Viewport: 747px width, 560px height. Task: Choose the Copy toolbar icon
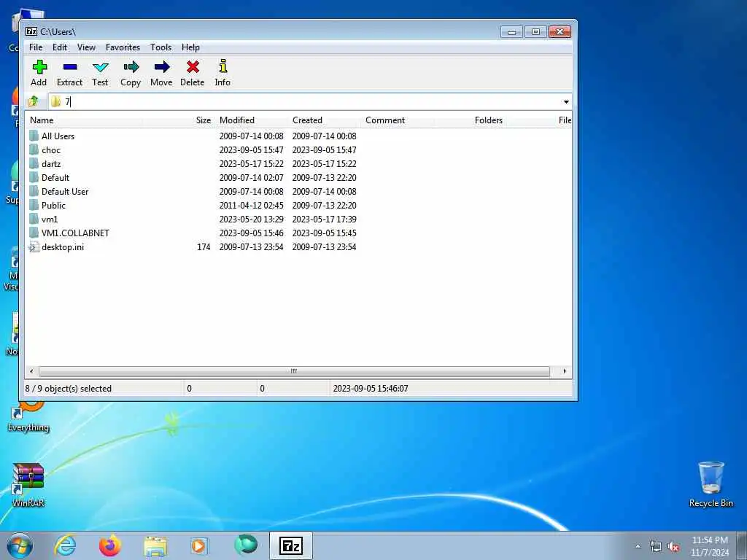131,66
